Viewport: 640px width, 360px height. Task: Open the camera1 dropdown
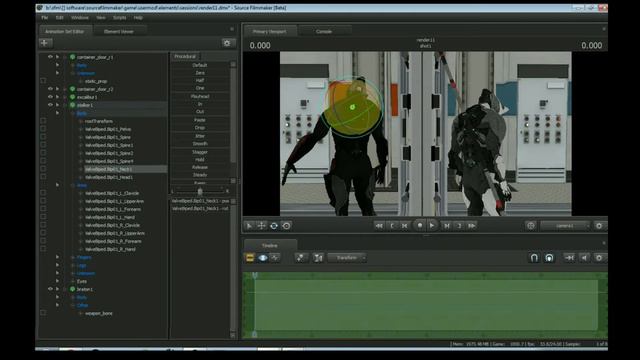(x=566, y=226)
